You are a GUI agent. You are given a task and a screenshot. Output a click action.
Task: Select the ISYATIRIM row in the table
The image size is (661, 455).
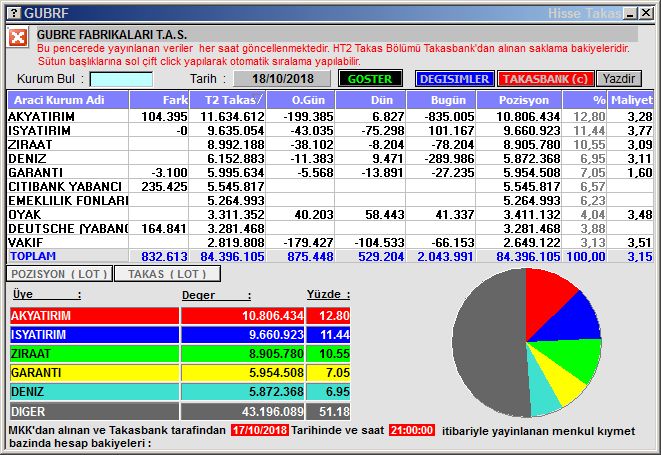tap(330, 130)
